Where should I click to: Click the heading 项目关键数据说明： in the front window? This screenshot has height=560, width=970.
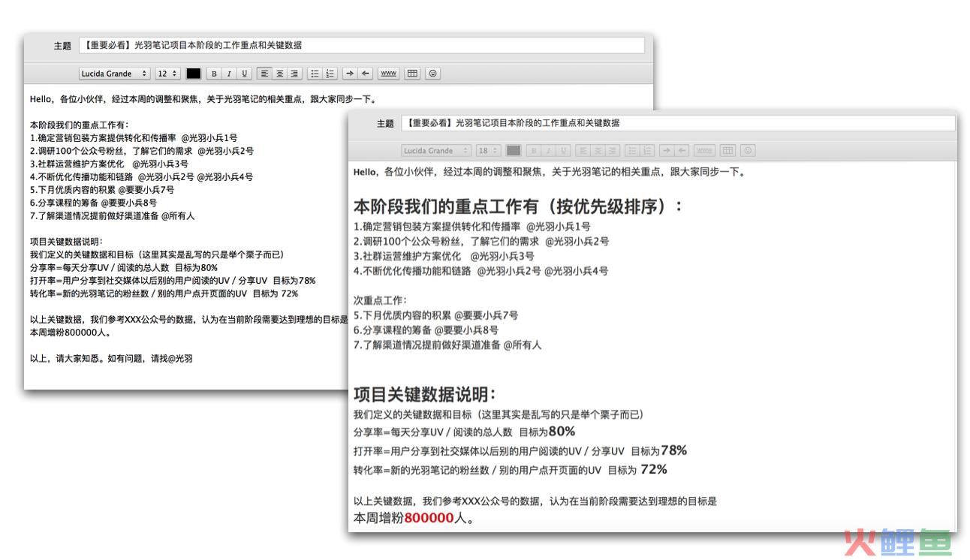425,395
